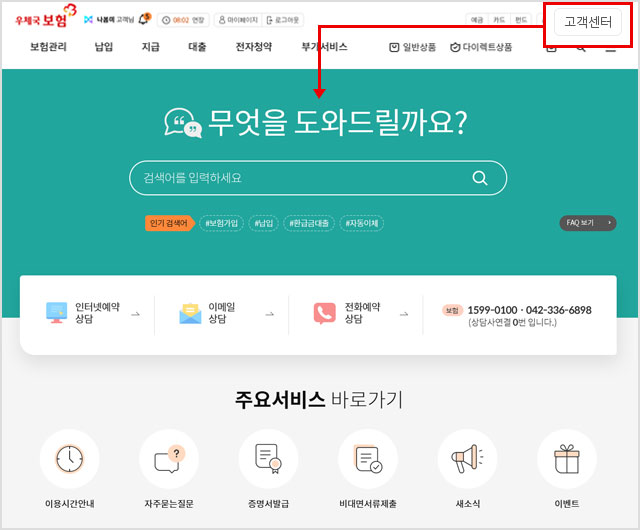The height and width of the screenshot is (530, 640).
Task: Select the #환급금대출 popular keyword
Action: coord(309,223)
